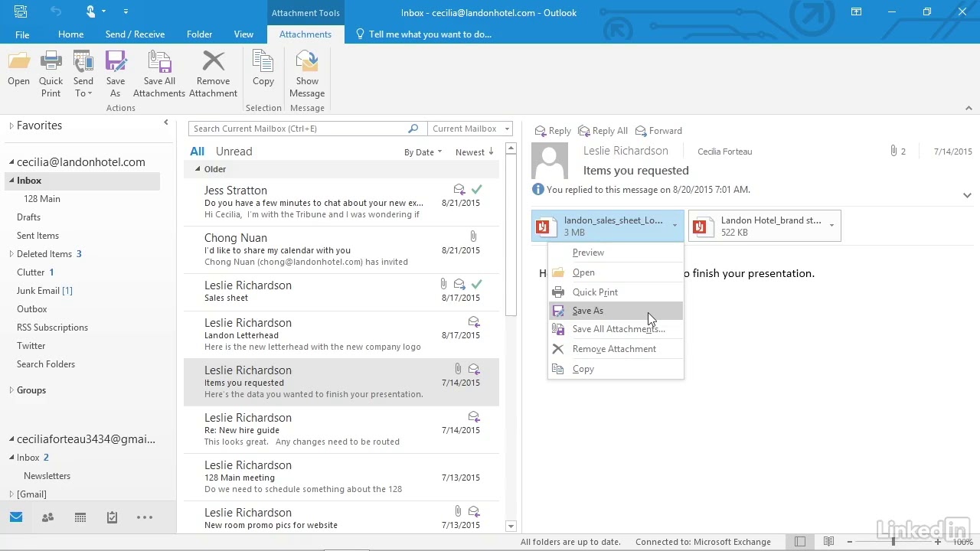
Task: Switch to Mail view in the navigation bar
Action: pyautogui.click(x=16, y=517)
